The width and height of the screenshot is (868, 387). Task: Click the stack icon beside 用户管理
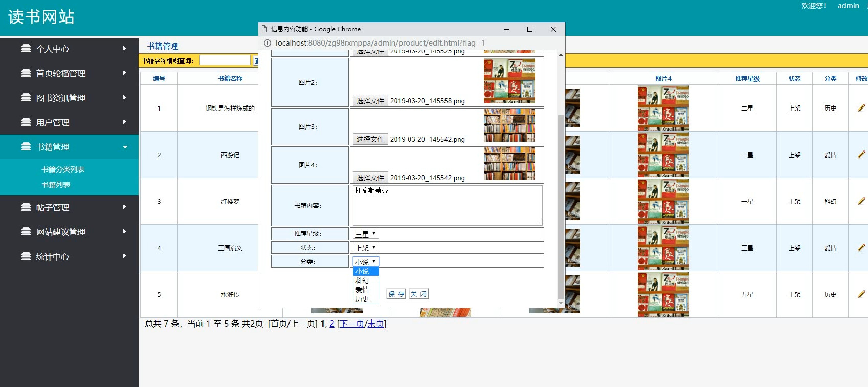[x=26, y=122]
